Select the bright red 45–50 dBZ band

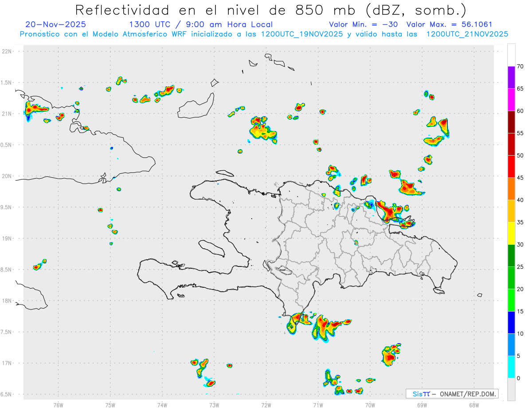point(511,167)
